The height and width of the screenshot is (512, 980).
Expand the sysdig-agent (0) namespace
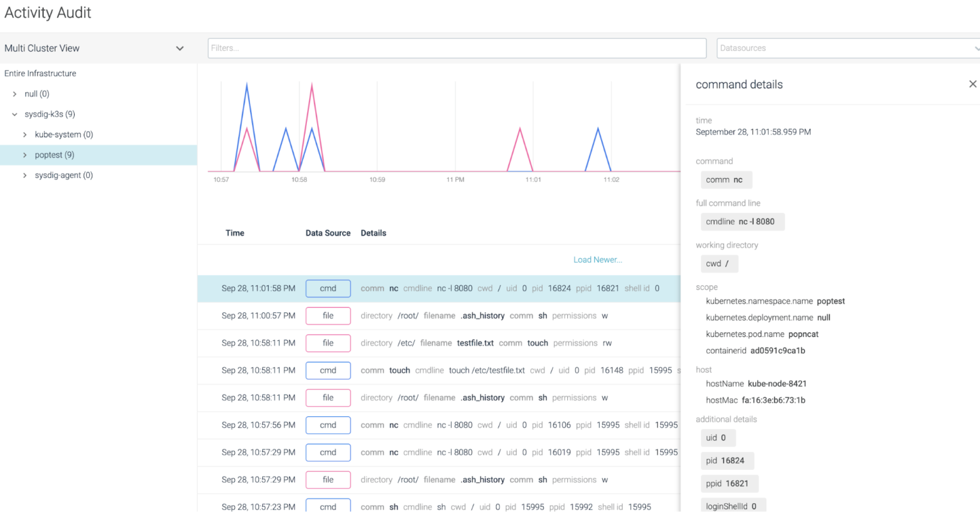(x=25, y=176)
